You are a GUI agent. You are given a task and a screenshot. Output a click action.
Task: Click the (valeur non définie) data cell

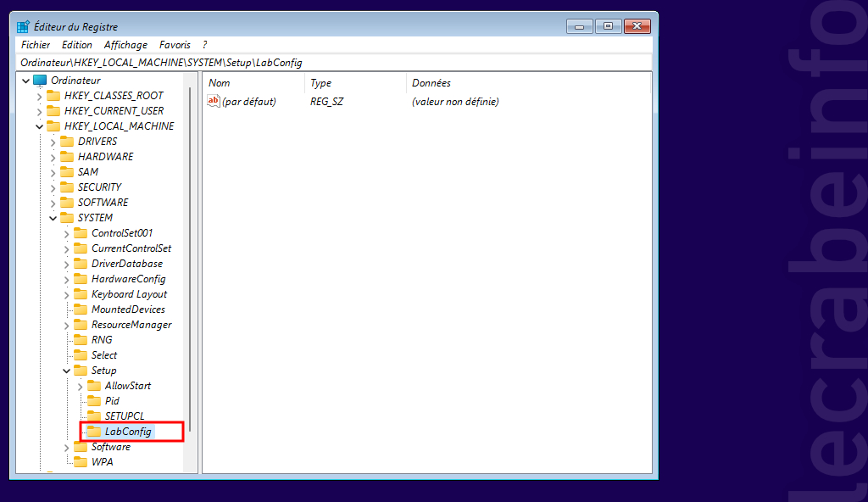(455, 102)
